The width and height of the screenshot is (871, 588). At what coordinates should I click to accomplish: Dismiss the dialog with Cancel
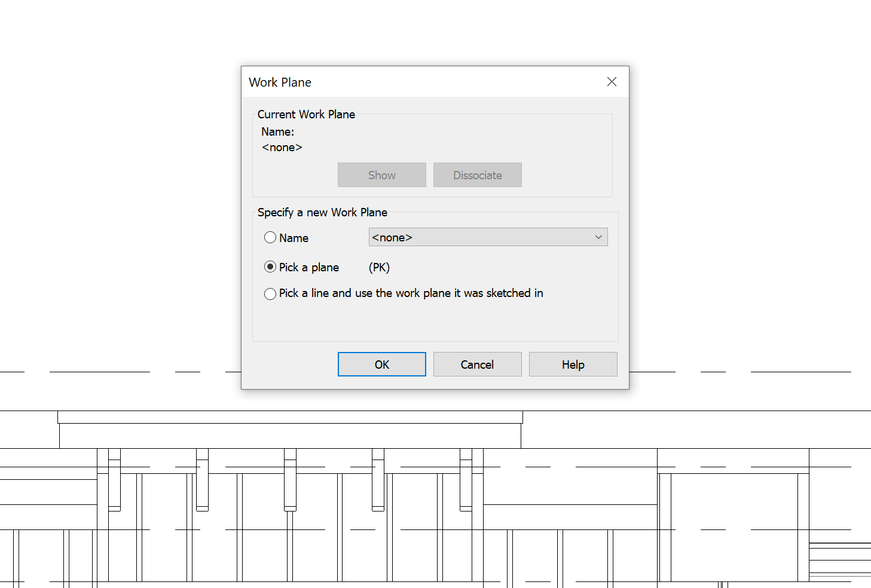click(x=477, y=364)
